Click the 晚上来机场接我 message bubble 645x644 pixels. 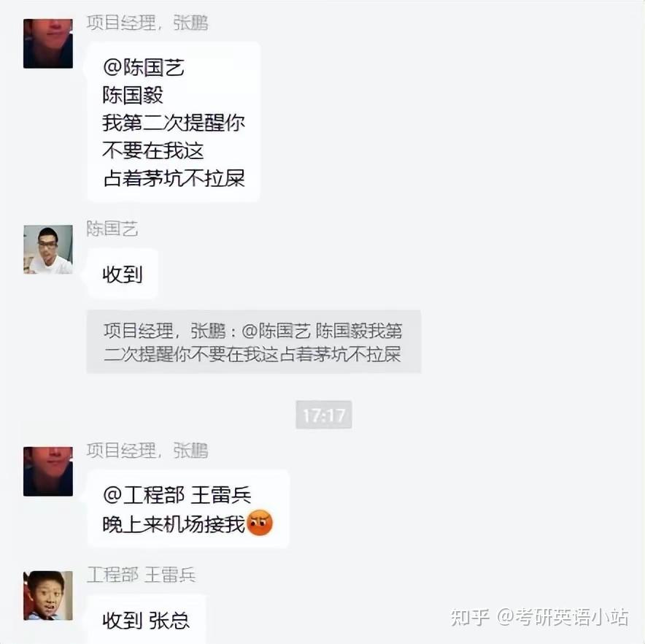188,509
